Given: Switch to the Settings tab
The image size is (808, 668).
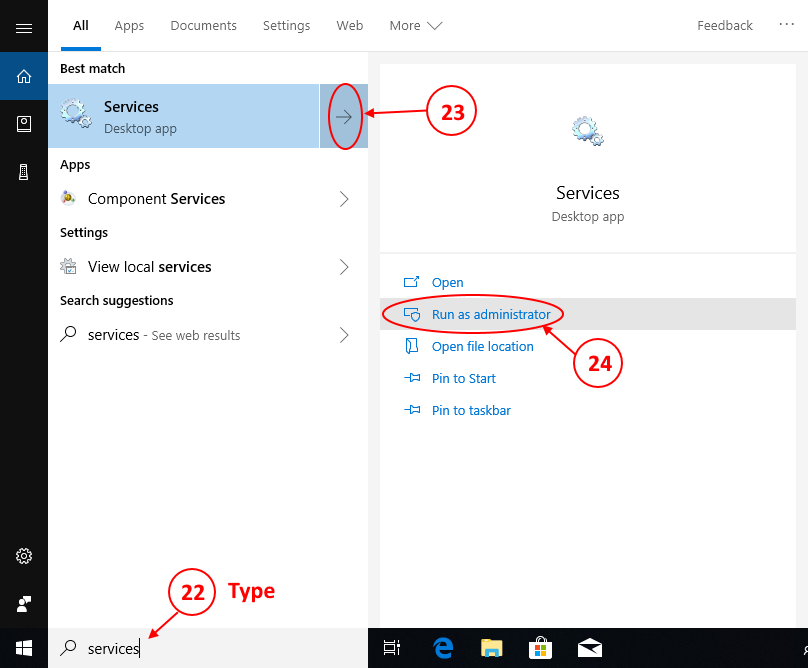Looking at the screenshot, I should click(x=287, y=26).
